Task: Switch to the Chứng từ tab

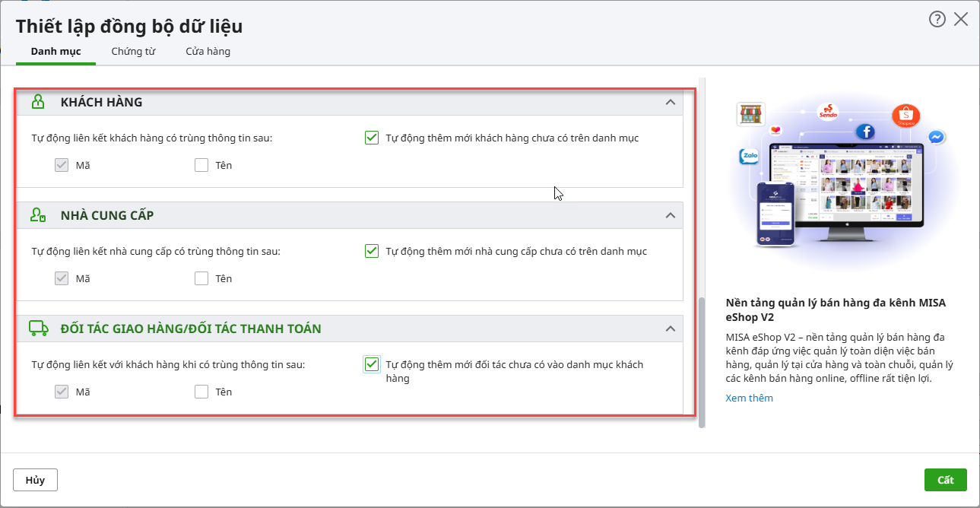Action: (133, 52)
